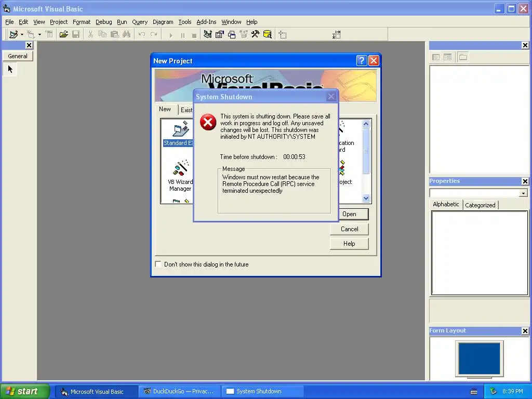532x399 pixels.
Task: Open the Help menu
Action: (252, 22)
